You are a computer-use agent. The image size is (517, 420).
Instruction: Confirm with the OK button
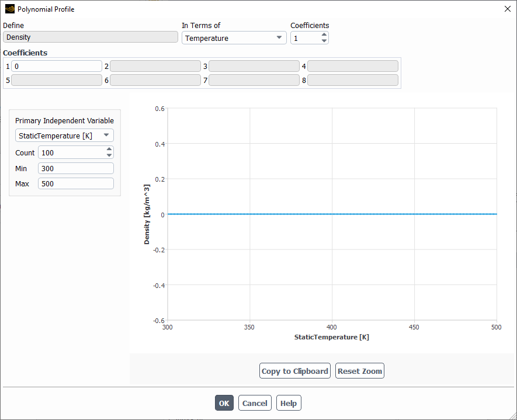tap(224, 403)
